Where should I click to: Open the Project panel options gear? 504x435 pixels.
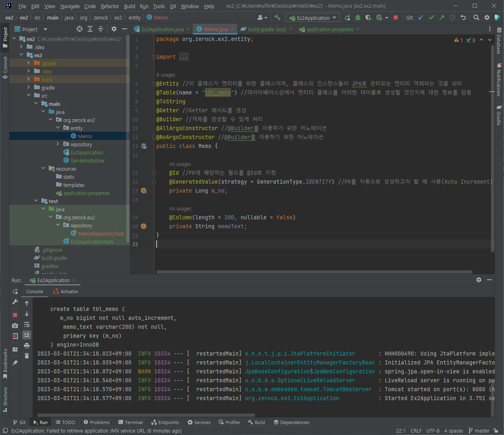114,29
